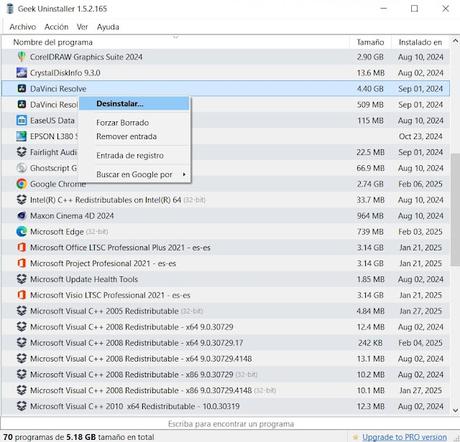Select Entrada de registro context menu item

coord(134,155)
